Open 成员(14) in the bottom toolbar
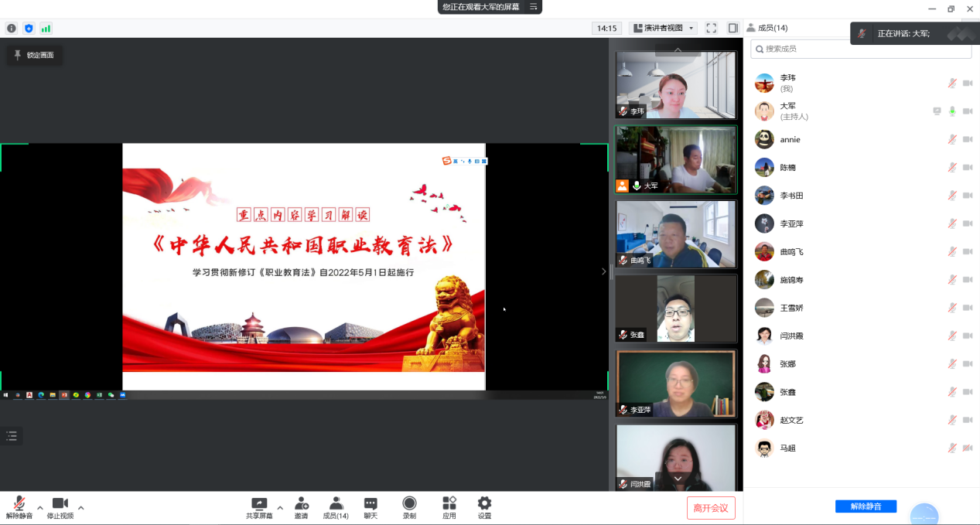 click(x=336, y=507)
